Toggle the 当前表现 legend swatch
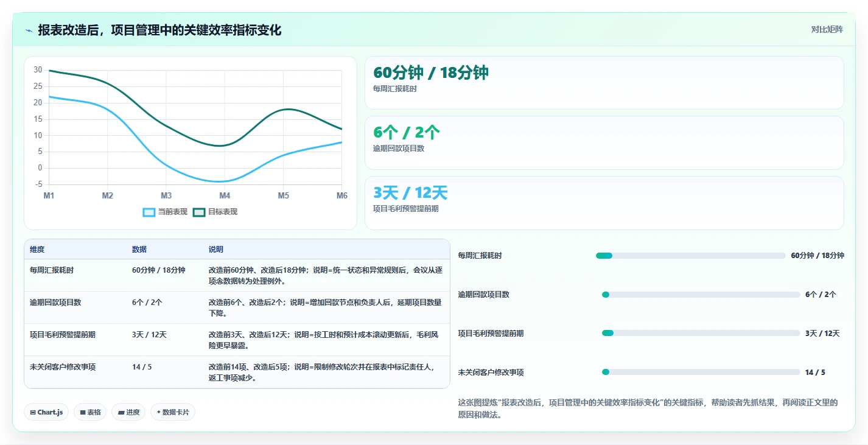Viewport: 868px width, 445px height. 149,212
